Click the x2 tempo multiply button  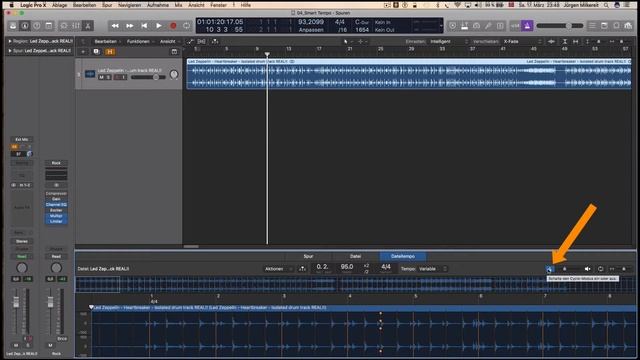point(366,266)
